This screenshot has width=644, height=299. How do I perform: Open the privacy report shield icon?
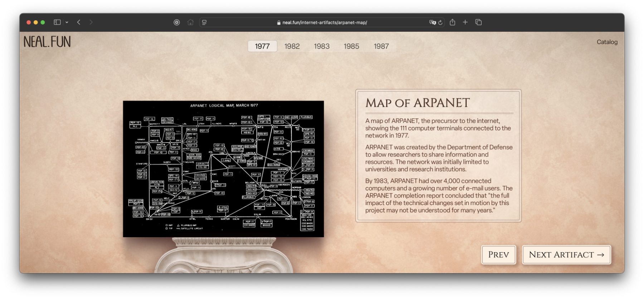177,22
